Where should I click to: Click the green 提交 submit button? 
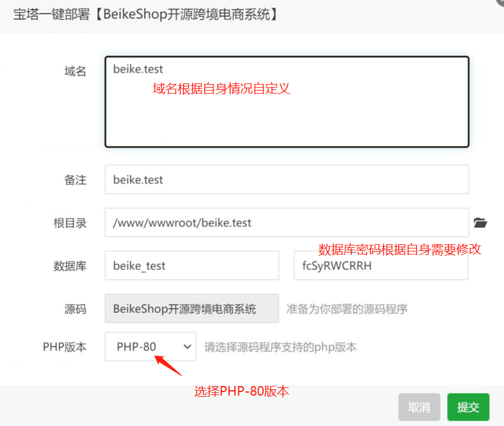pos(468,407)
